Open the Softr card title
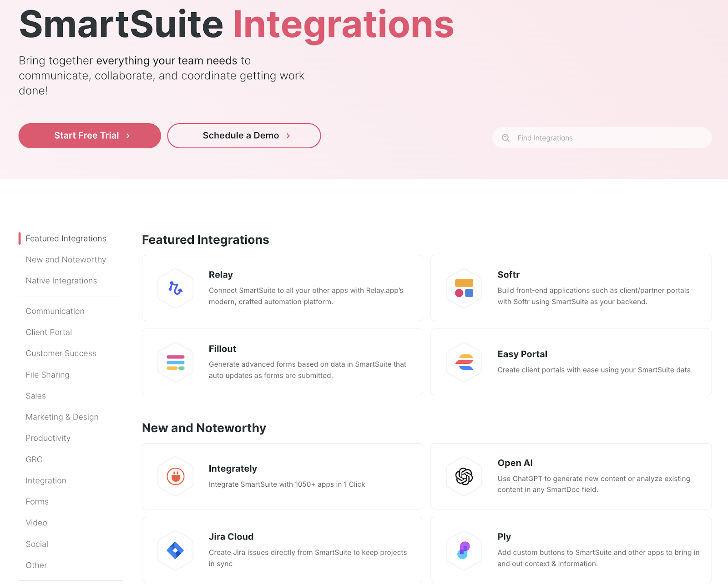The height and width of the screenshot is (585, 728). 508,275
